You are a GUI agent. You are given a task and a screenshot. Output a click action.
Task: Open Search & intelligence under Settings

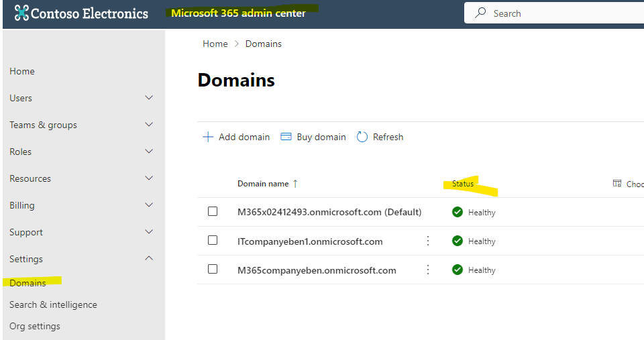click(54, 304)
